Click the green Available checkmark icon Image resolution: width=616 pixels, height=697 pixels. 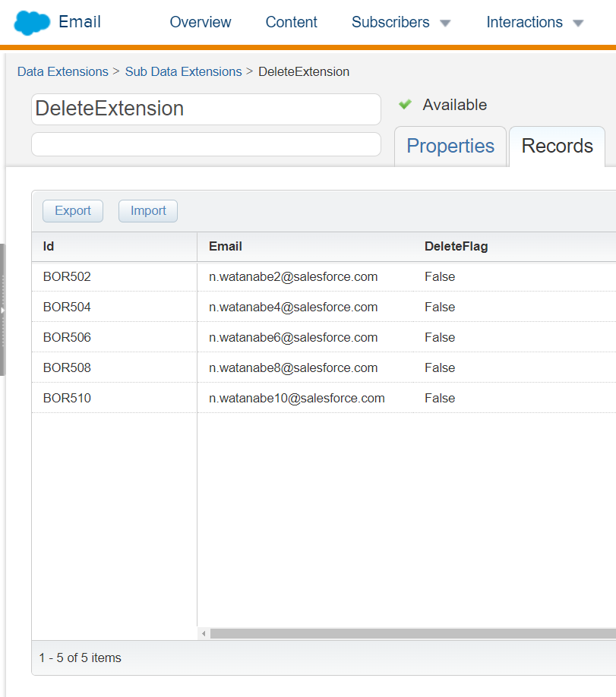pos(405,105)
